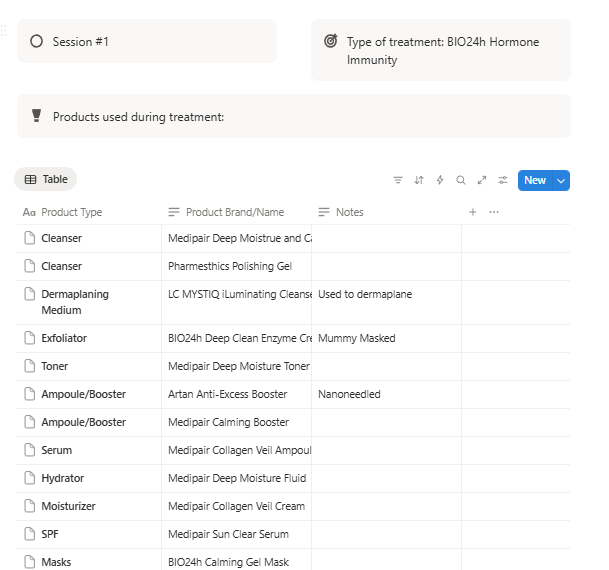The height and width of the screenshot is (570, 609).
Task: Click Medipair Deep Moistrue cell
Action: (237, 238)
